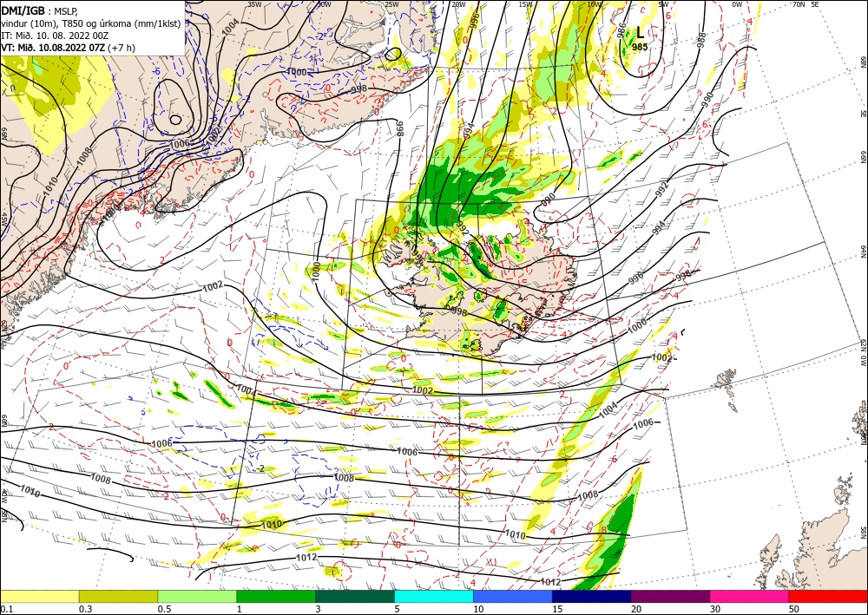Screen dimensions: 868x615
Task: Click the "988" isobar label
Action: pyautogui.click(x=701, y=42)
